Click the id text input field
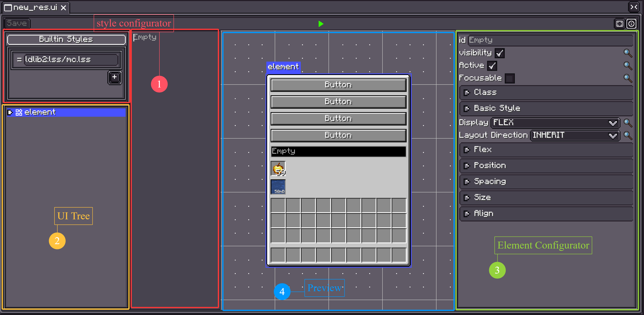The height and width of the screenshot is (315, 644). (x=549, y=40)
